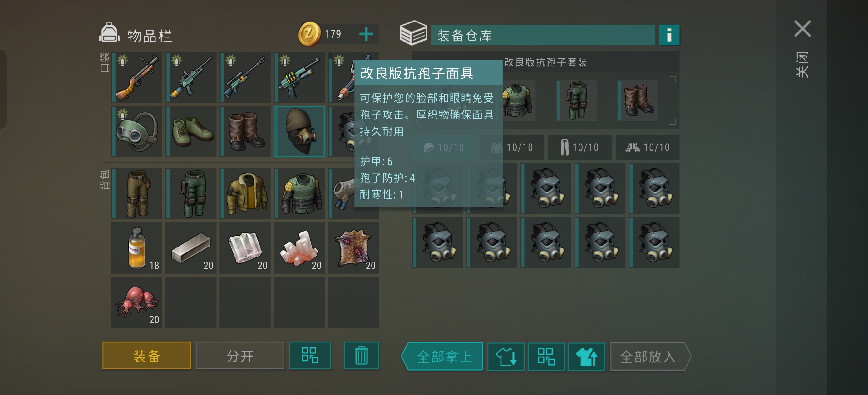Click the shirt with down arrow icon

[x=506, y=357]
